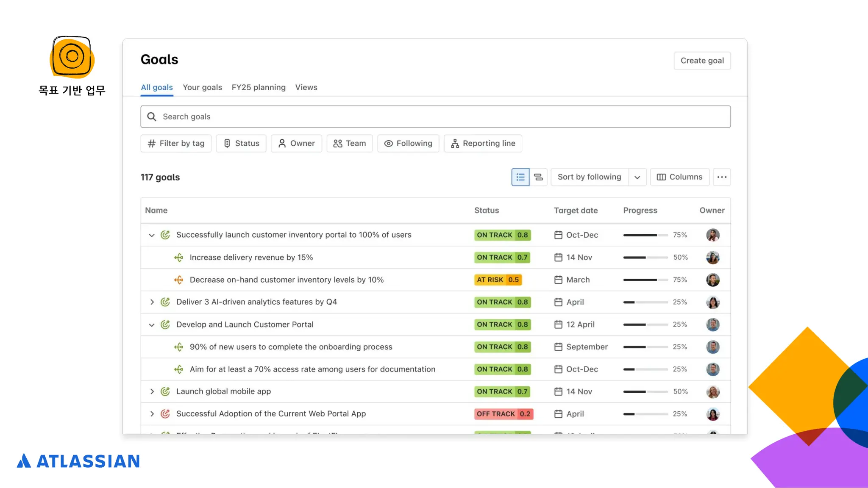Open the Sort by following dropdown arrow
This screenshot has height=488, width=868.
pyautogui.click(x=637, y=177)
